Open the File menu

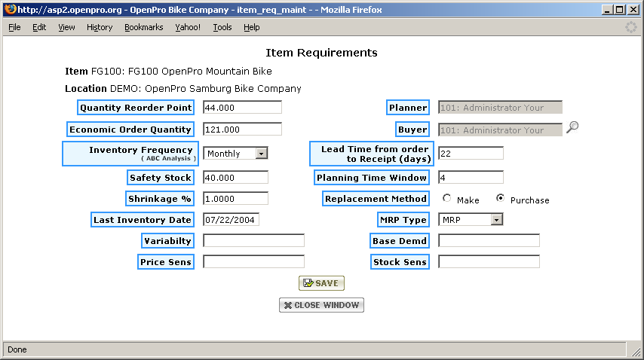(14, 27)
